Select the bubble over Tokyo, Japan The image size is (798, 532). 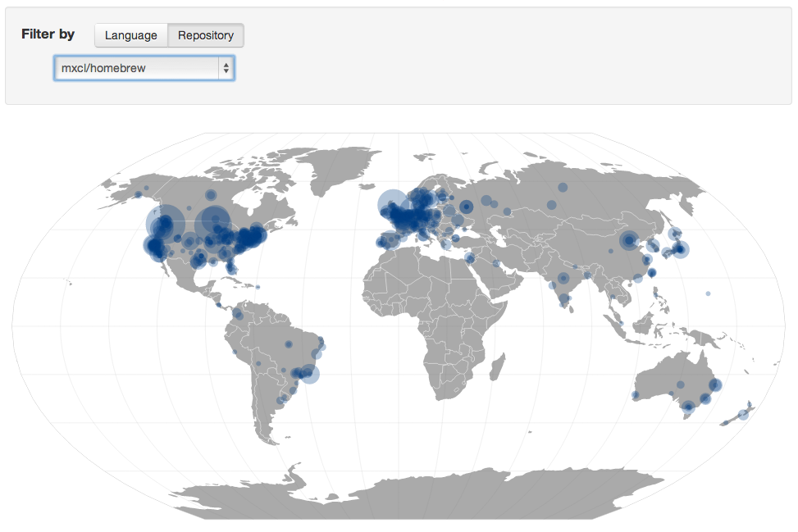point(681,250)
